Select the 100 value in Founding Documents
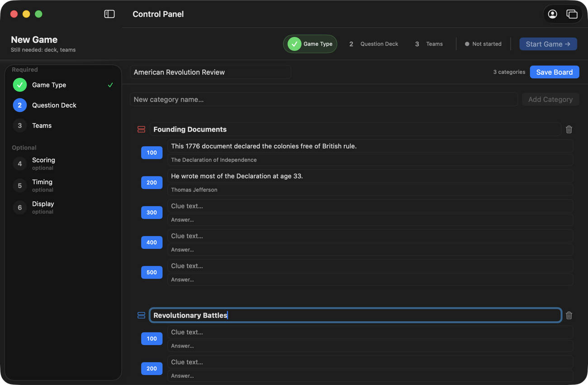 click(152, 153)
